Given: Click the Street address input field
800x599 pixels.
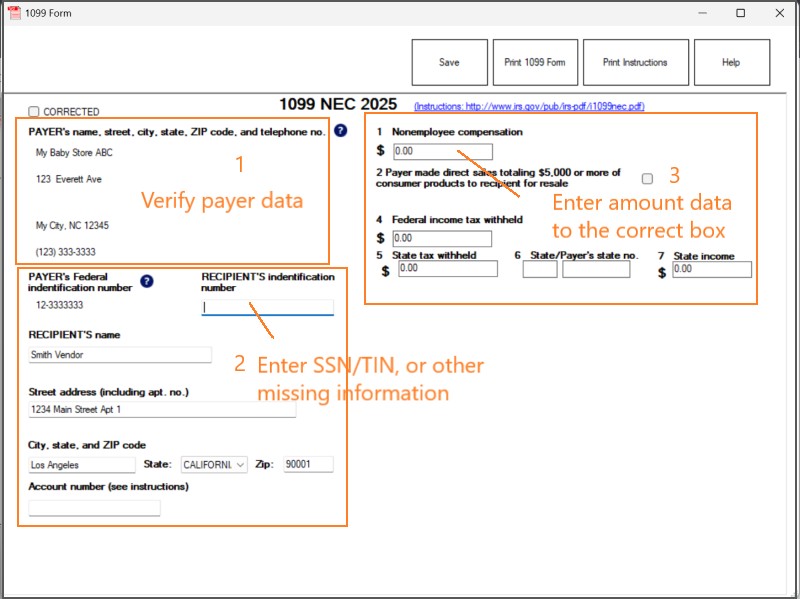Looking at the screenshot, I should [x=162, y=410].
